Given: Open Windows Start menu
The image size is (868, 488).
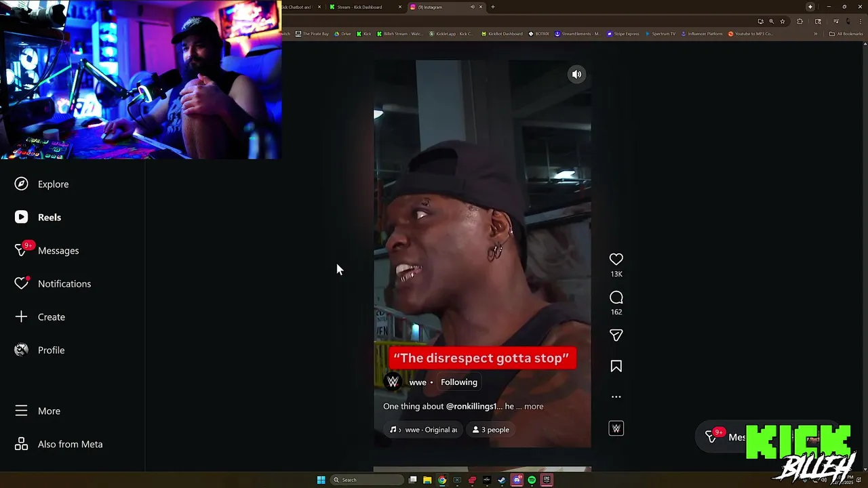Looking at the screenshot, I should pos(321,480).
